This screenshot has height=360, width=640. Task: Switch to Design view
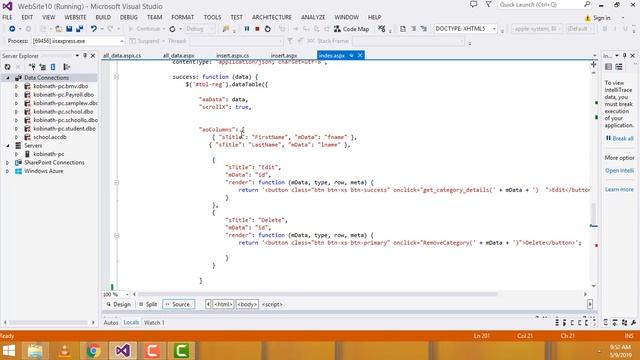coord(118,304)
